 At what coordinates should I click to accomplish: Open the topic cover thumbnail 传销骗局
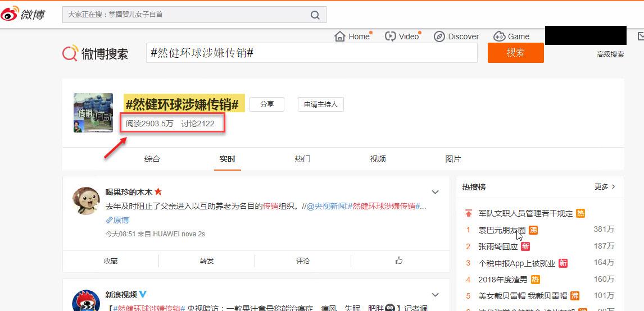point(93,113)
